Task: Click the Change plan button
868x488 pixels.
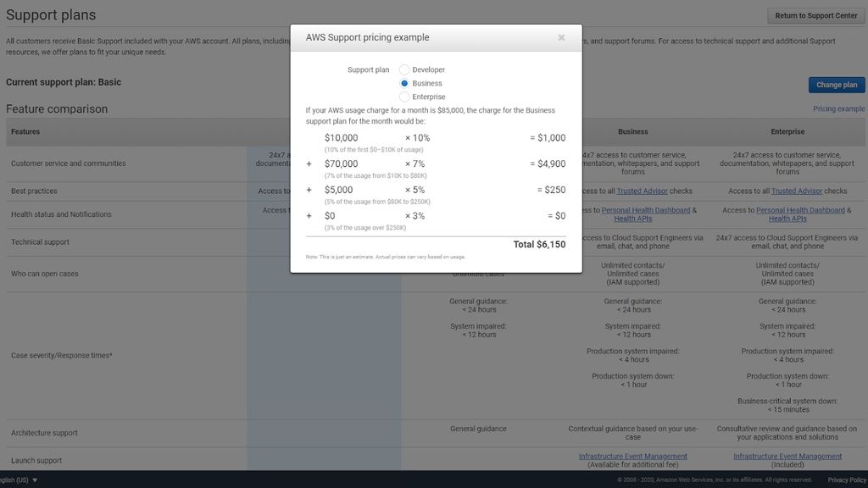Action: 836,85
